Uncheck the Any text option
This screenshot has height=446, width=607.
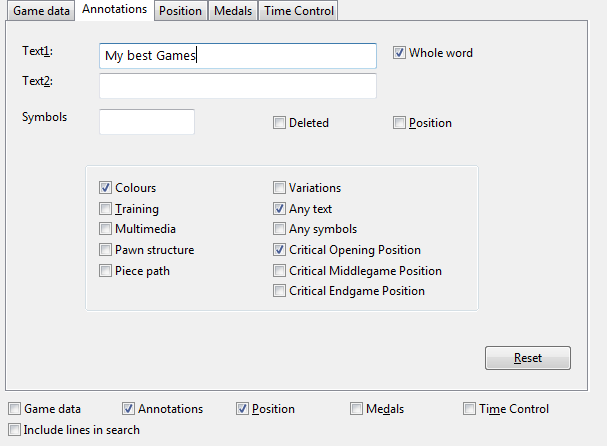coord(280,209)
